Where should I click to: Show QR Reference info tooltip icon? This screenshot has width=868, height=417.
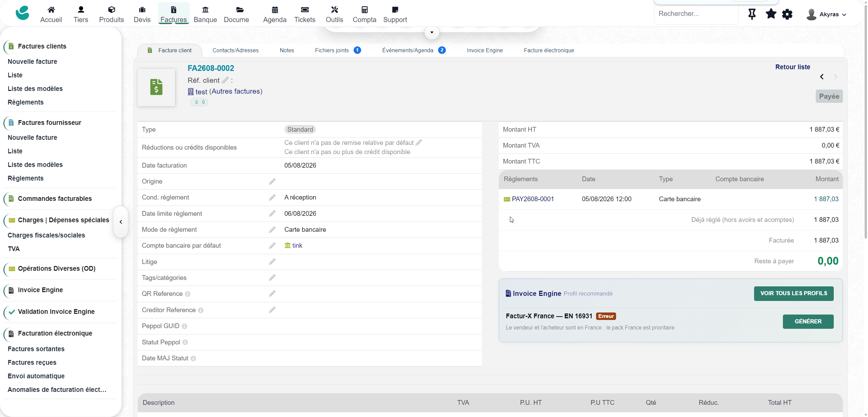click(x=188, y=294)
